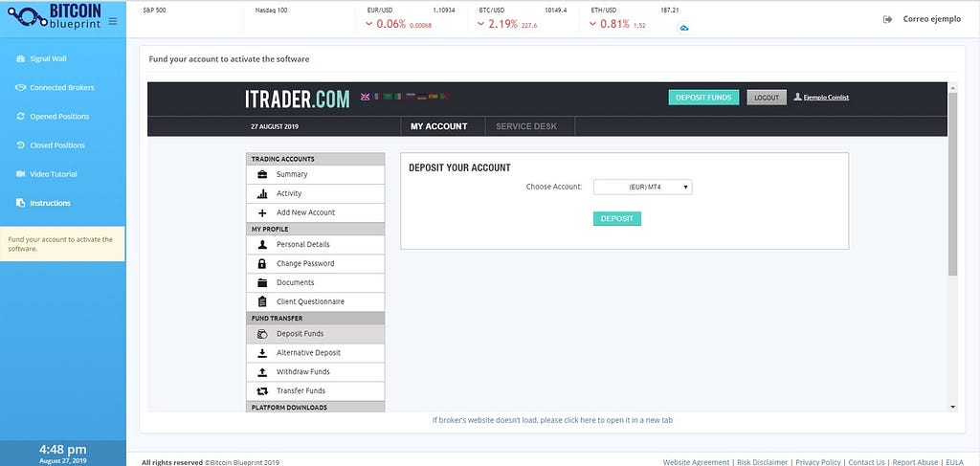Click the Closed Positions history icon

pyautogui.click(x=20, y=144)
